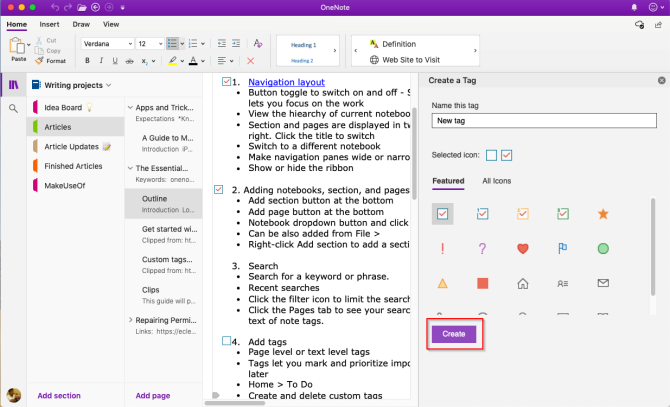Screen dimensions: 670x407
Task: Pick the red heart tag icon
Action: click(521, 248)
